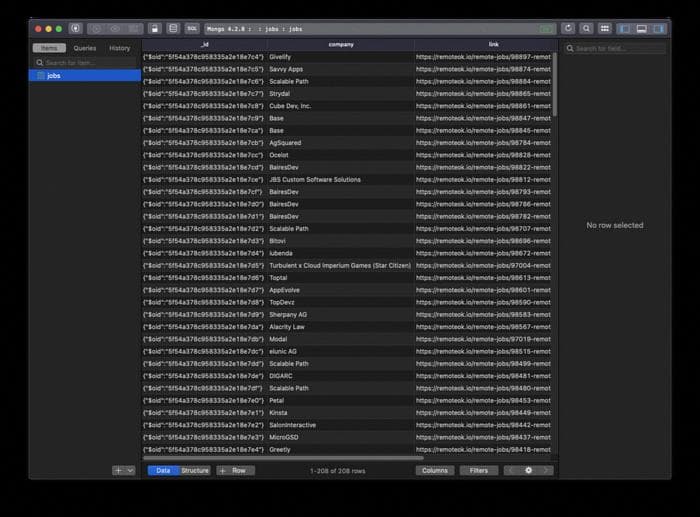Expand the dropdown chevron beside the plus button
Image resolution: width=700 pixels, height=517 pixels.
[x=130, y=471]
